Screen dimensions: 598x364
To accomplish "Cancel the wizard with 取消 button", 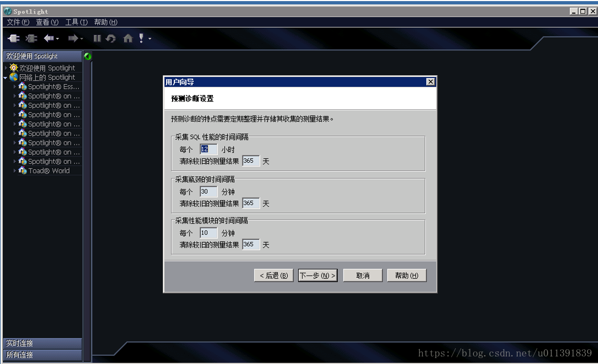I will [x=363, y=275].
